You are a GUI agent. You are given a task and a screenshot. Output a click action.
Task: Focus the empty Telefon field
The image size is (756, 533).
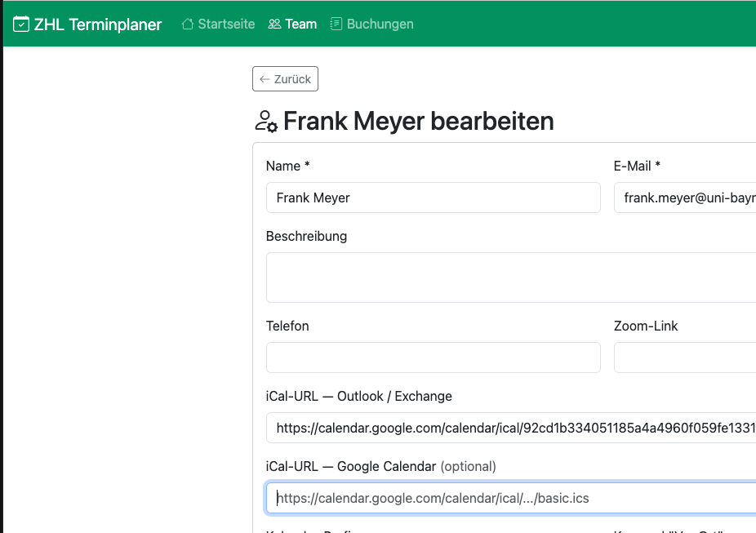434,358
